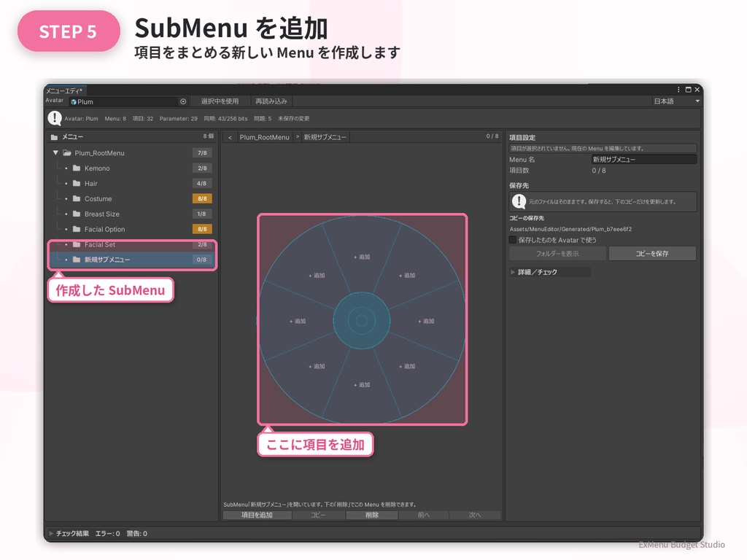This screenshot has height=560, width=747.
Task: Click the right-middle ＋追加 radial slot
Action: [426, 321]
